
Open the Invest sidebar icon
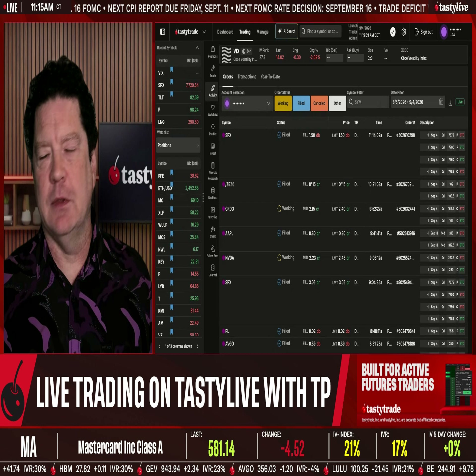click(x=213, y=149)
